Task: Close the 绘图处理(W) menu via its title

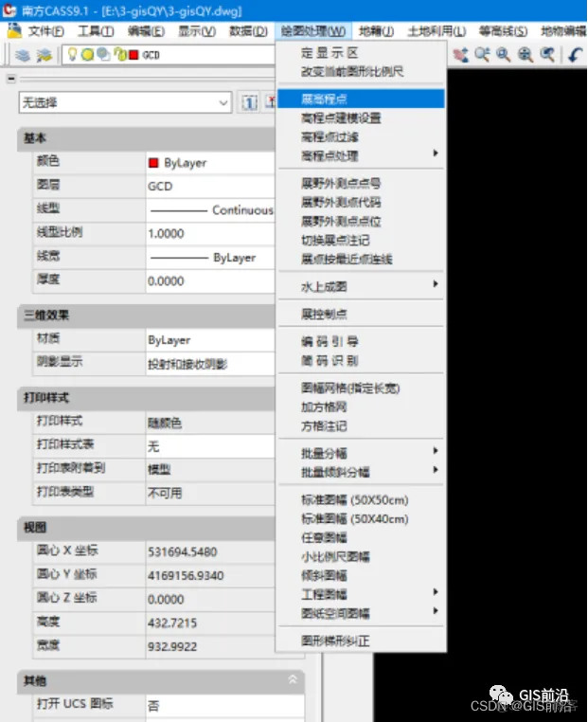Action: 313,31
